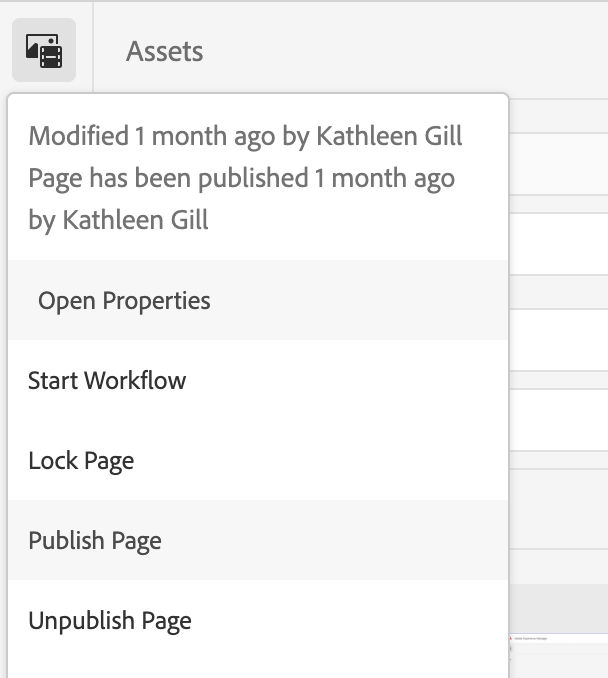Click Kathleen Gill's name in Modified line
The width and height of the screenshot is (608, 678).
click(389, 136)
